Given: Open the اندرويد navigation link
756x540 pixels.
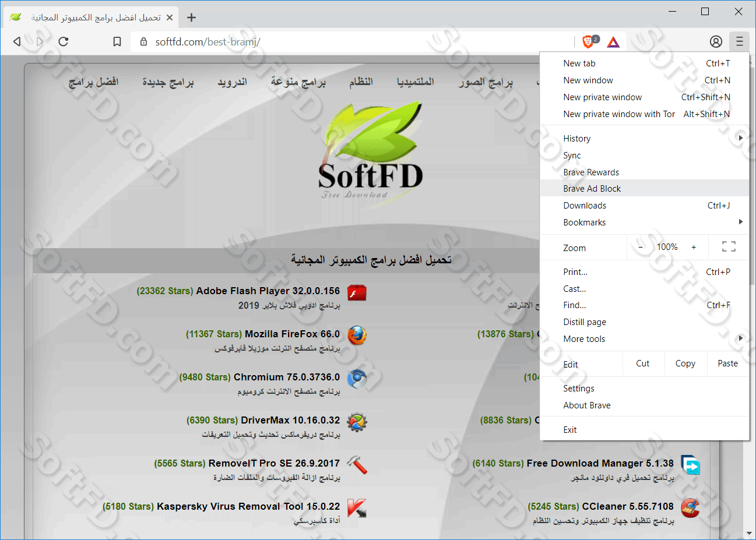Looking at the screenshot, I should coord(232,82).
